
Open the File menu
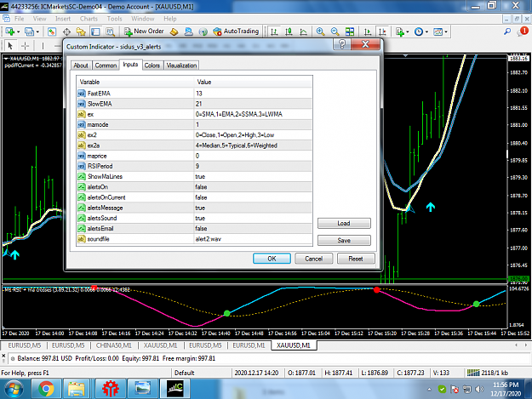(19, 19)
